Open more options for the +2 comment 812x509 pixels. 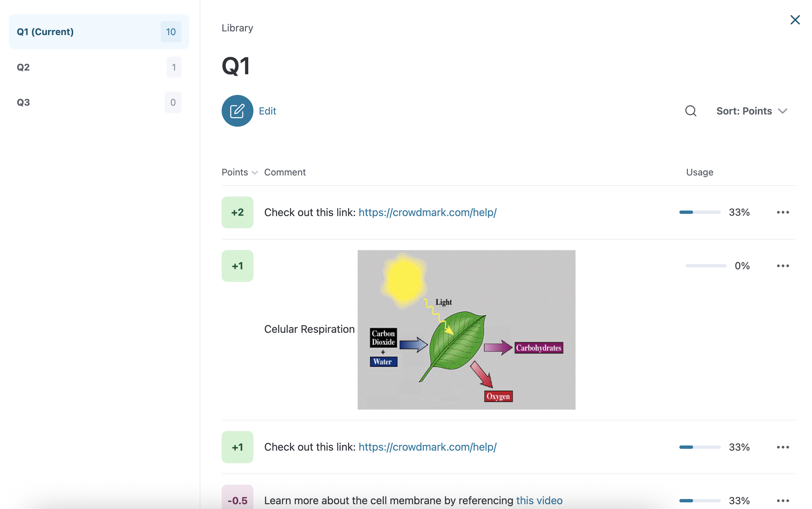[783, 212]
